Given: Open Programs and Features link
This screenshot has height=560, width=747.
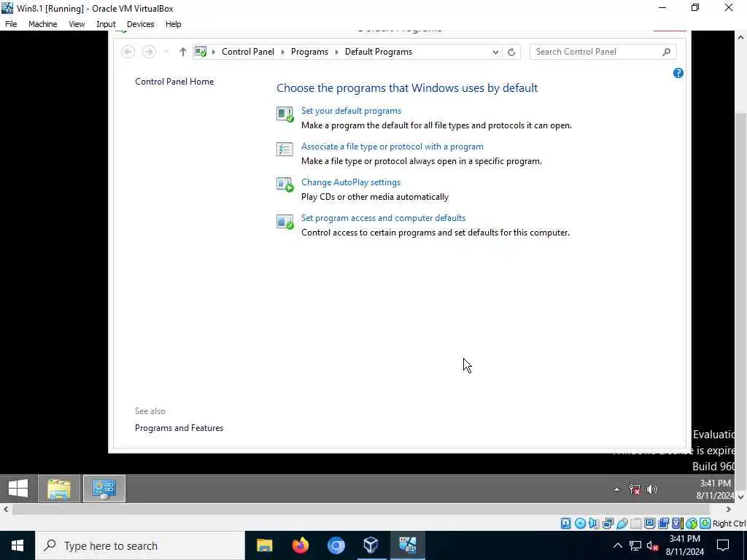Looking at the screenshot, I should (x=179, y=427).
